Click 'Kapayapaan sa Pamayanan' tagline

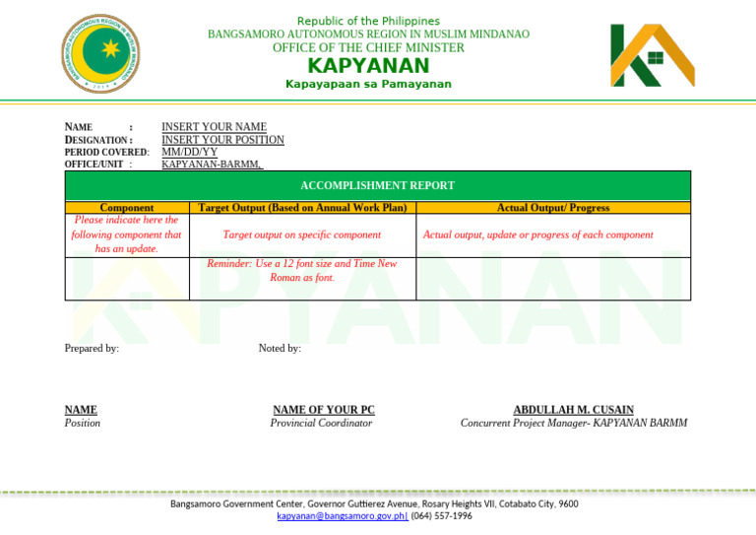[368, 84]
